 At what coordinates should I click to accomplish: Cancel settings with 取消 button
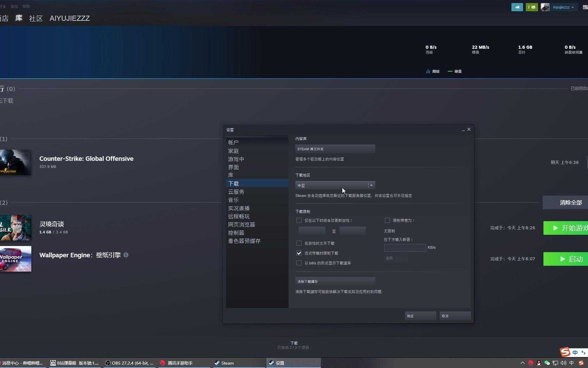pos(455,316)
